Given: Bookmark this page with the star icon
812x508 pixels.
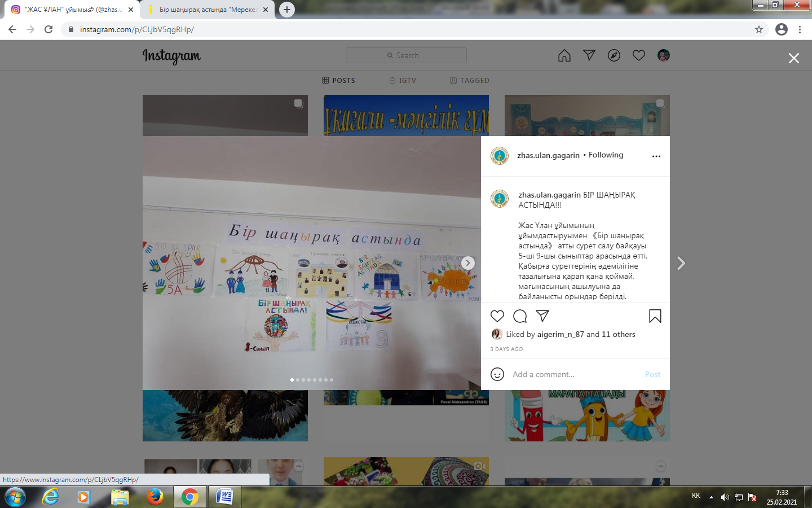Looking at the screenshot, I should 759,29.
